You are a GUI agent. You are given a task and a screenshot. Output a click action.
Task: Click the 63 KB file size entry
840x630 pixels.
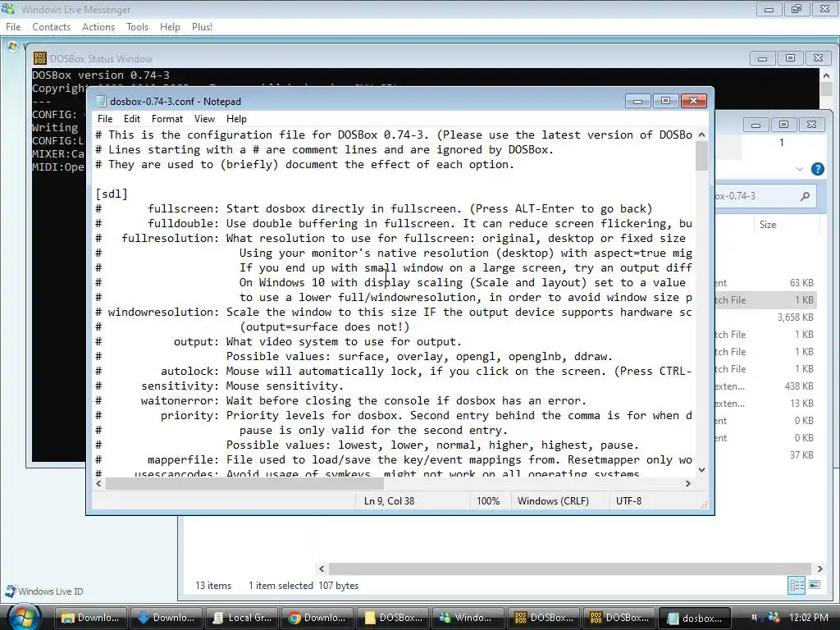(x=801, y=282)
